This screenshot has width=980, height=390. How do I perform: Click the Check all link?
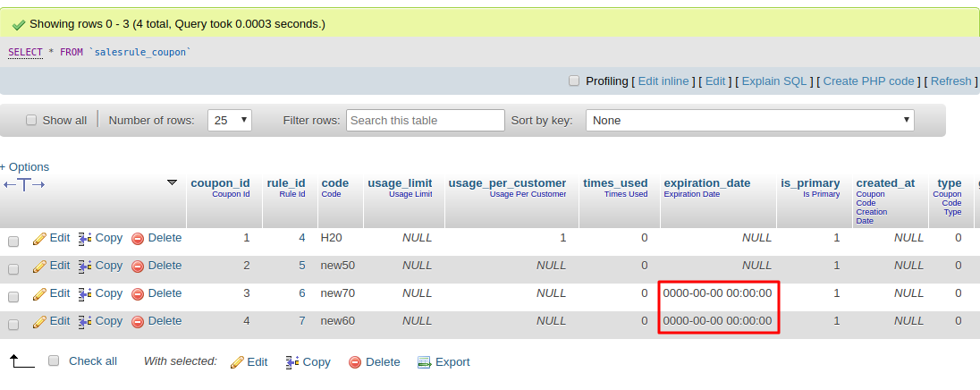(92, 361)
